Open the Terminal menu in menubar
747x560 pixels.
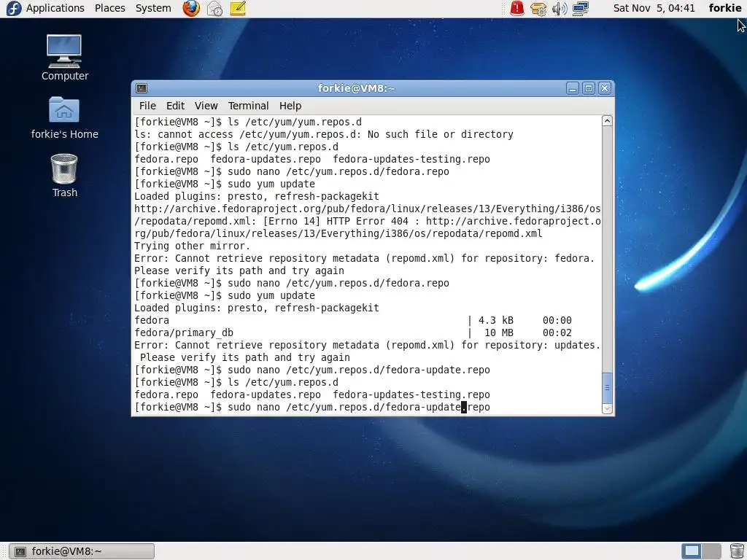coord(248,106)
